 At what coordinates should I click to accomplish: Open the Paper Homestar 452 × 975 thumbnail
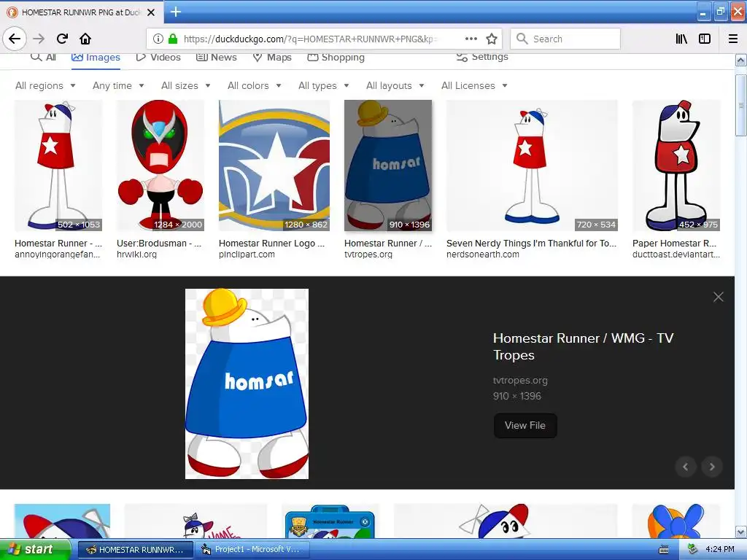tap(676, 166)
